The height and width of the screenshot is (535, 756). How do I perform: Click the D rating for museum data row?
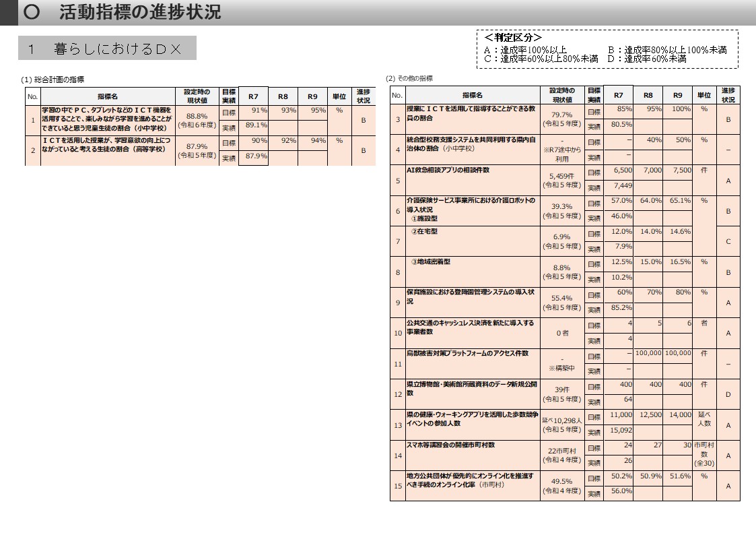[x=728, y=394]
